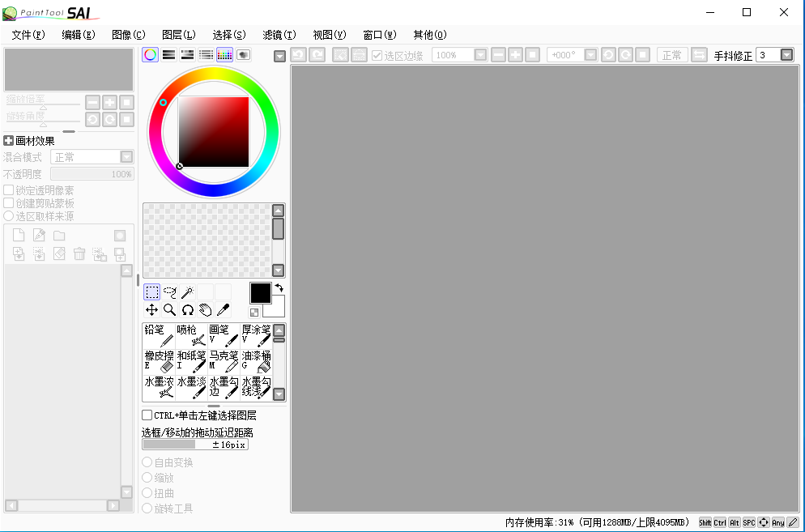Click down arrow of the brush list scrollbar
This screenshot has height=532, width=805.
[x=279, y=394]
